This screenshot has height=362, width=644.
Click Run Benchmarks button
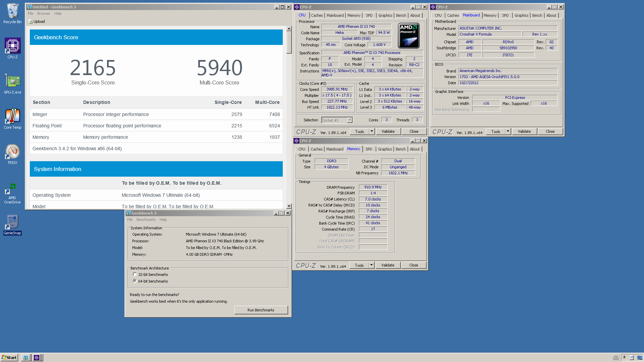coord(261,310)
